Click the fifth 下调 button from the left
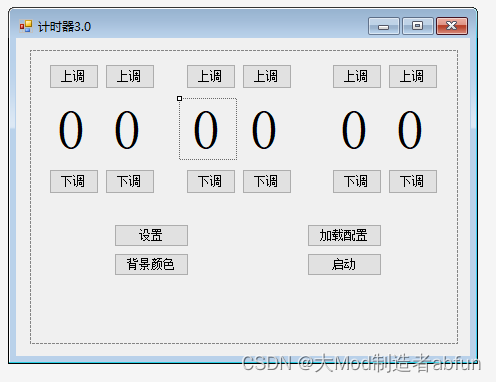This screenshot has width=496, height=382. click(357, 181)
